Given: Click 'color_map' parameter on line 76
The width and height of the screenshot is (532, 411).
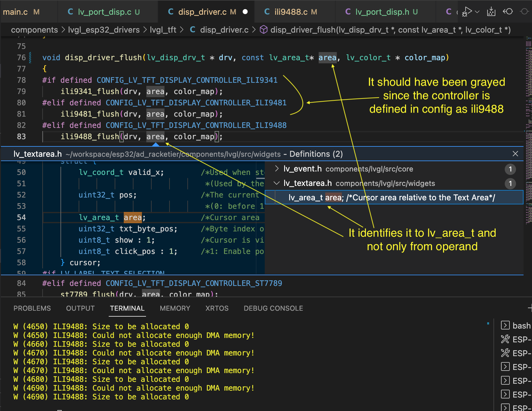Looking at the screenshot, I should pyautogui.click(x=425, y=57).
